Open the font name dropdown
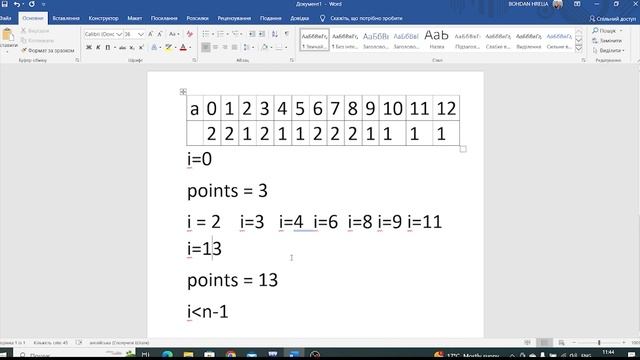Image resolution: width=640 pixels, height=360 pixels. tap(119, 34)
